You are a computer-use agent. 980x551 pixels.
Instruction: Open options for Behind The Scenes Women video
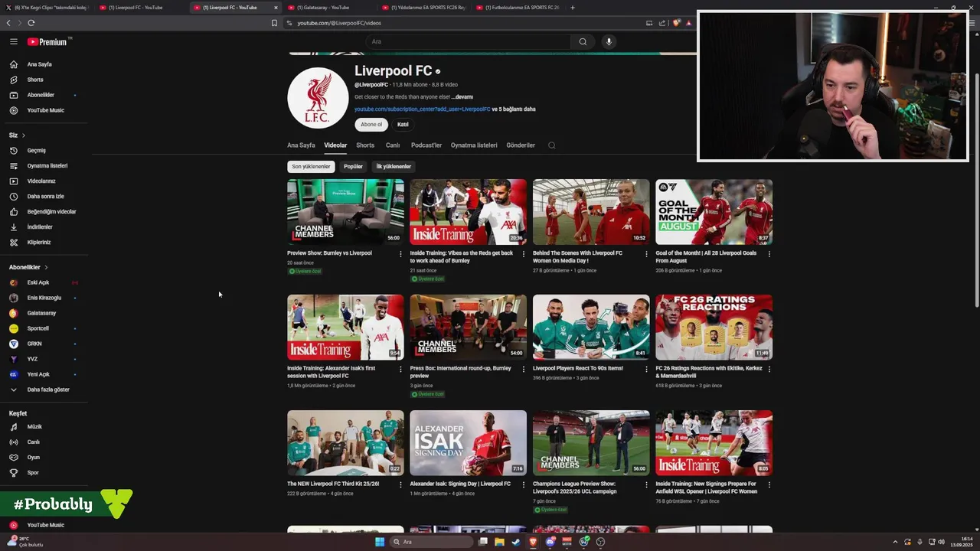coord(646,254)
